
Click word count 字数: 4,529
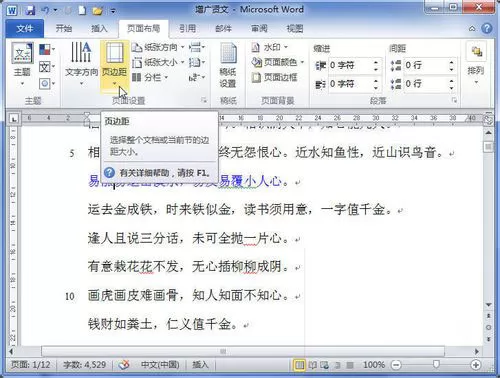84,365
